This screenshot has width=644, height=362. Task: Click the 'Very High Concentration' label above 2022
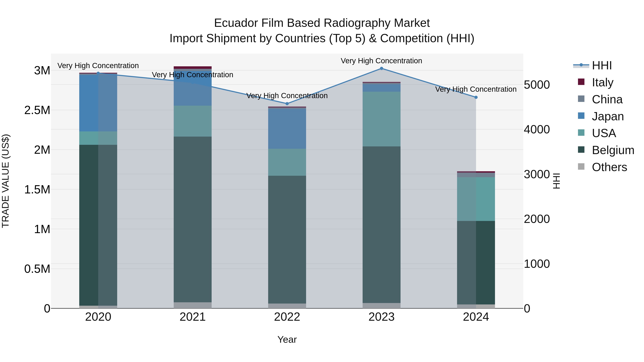(287, 96)
